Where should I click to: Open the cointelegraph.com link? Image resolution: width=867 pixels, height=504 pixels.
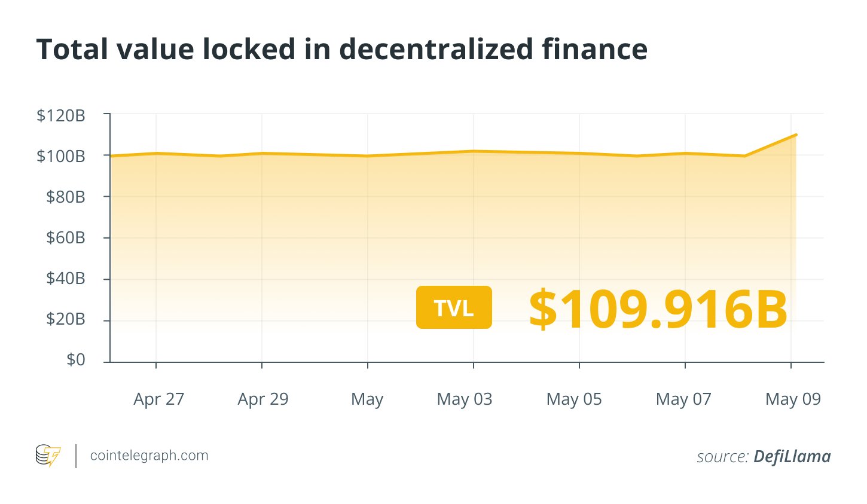149,456
